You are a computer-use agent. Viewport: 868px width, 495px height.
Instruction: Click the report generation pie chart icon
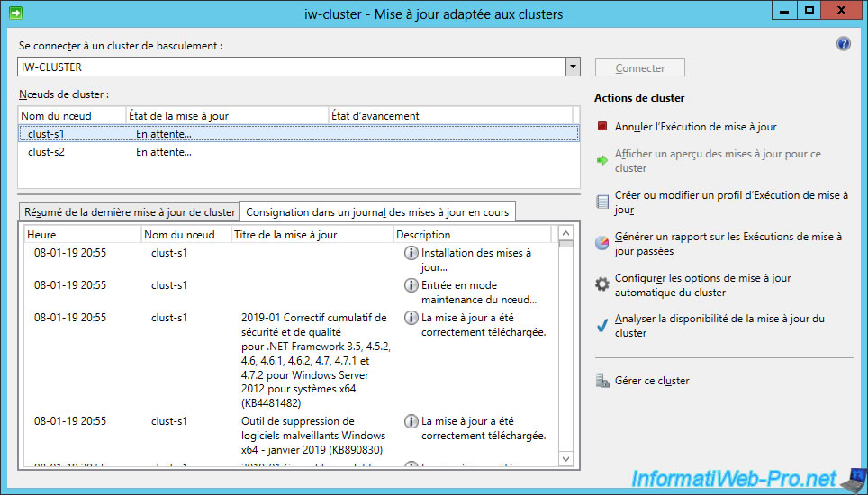tap(602, 244)
